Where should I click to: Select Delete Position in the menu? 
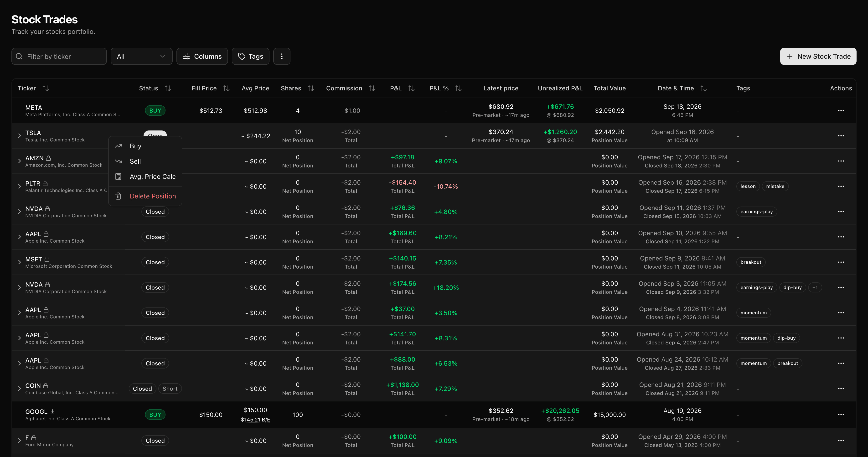(x=145, y=196)
